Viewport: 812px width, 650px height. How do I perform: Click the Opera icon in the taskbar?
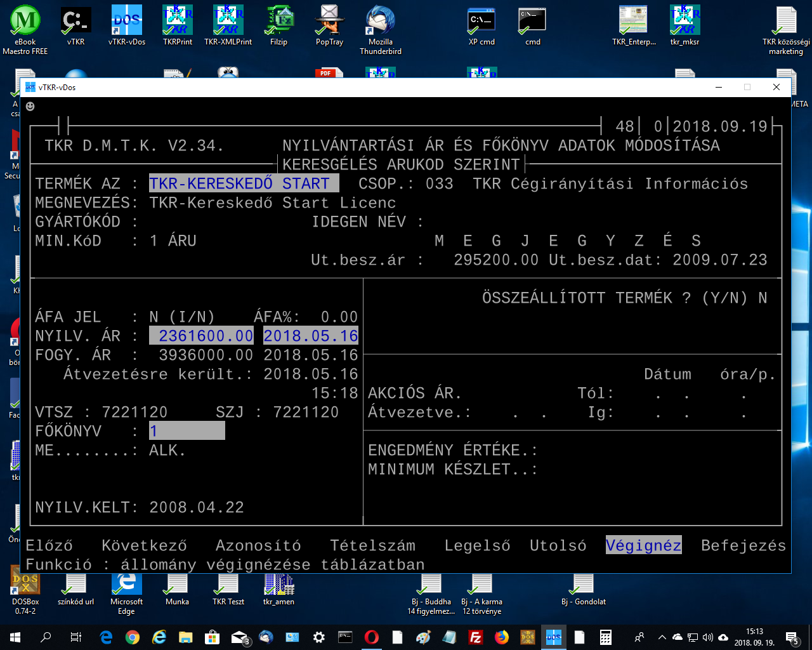point(372,637)
